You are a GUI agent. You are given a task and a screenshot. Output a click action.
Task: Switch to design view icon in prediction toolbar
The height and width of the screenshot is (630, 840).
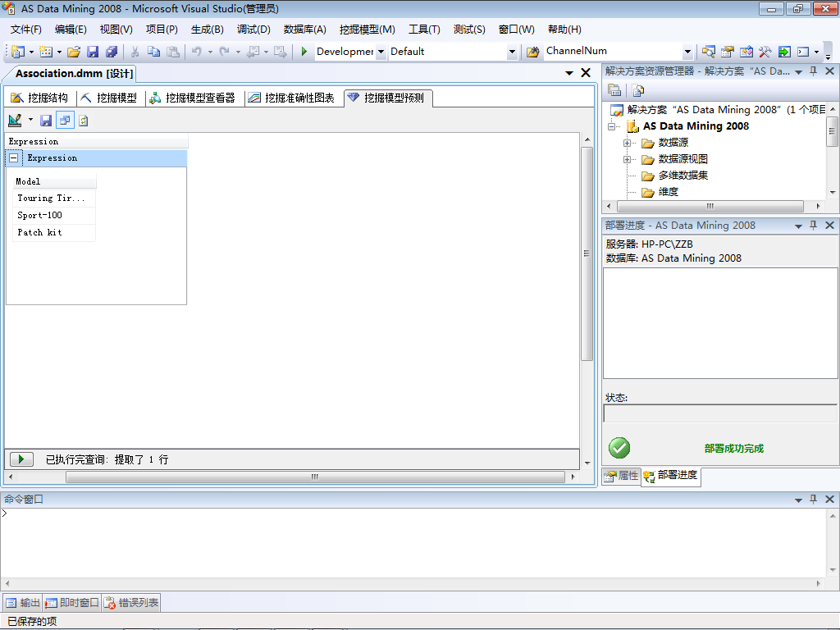pos(16,121)
